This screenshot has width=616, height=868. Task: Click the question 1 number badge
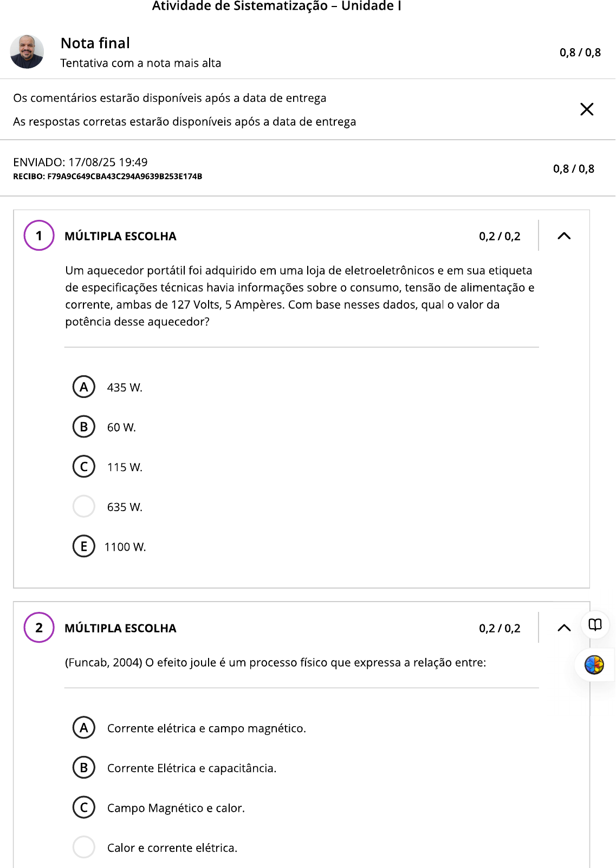39,236
